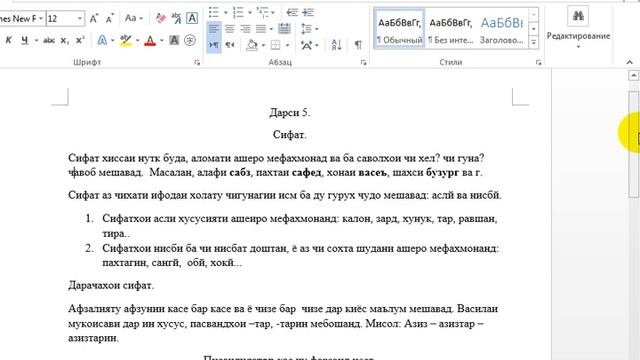Apply multilevel list
The image size is (640, 360).
pos(262,12)
